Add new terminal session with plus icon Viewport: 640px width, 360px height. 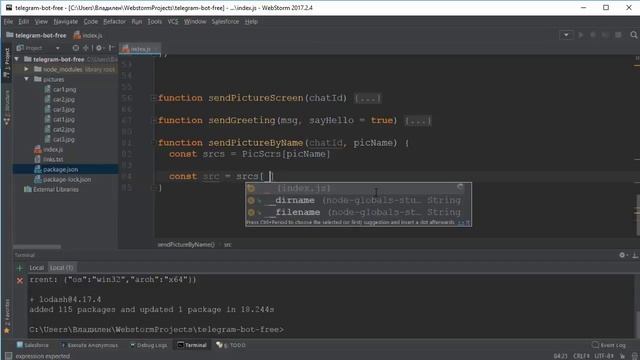(x=19, y=268)
